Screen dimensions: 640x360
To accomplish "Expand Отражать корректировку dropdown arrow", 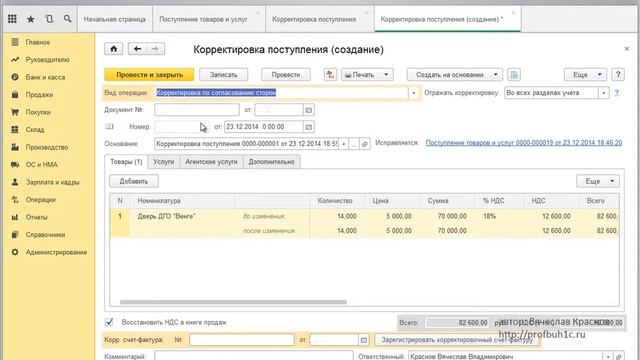I will (604, 93).
